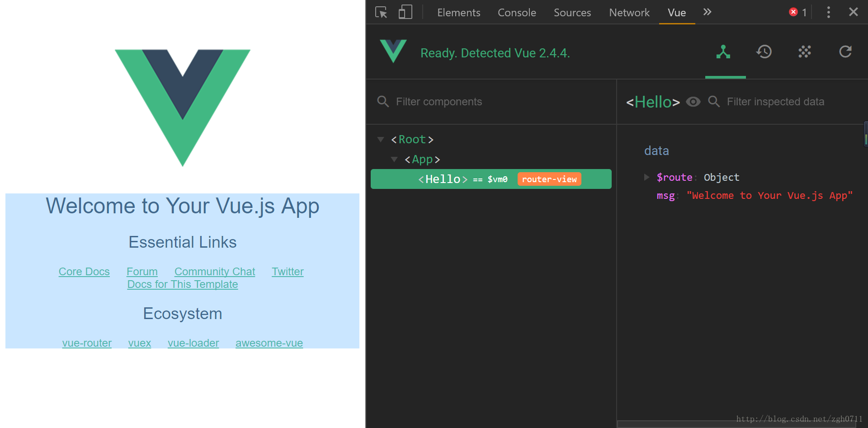Click the router-view badge
The height and width of the screenshot is (428, 868).
point(549,179)
